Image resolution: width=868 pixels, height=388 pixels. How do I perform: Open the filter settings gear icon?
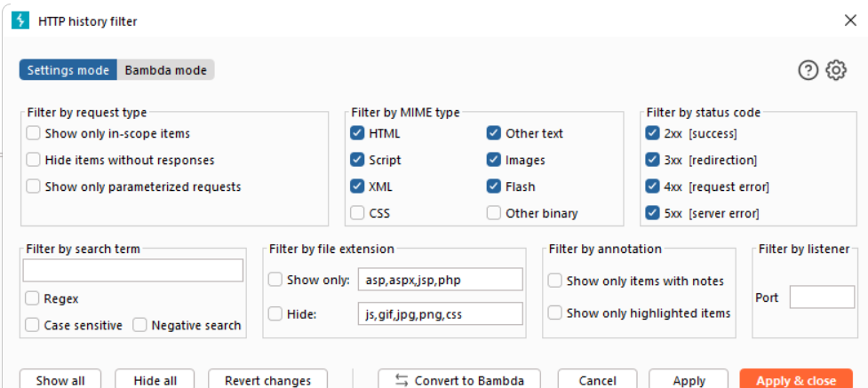(x=836, y=71)
